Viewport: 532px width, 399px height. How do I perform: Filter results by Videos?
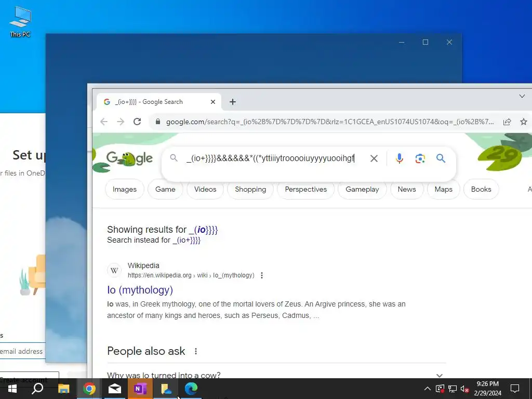(205, 189)
